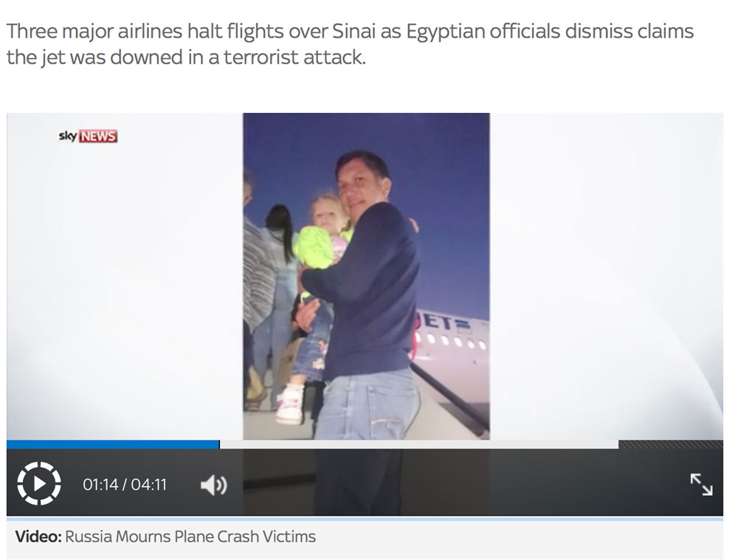Click the 04:11 total duration text
The width and height of the screenshot is (738, 560).
pos(149,484)
